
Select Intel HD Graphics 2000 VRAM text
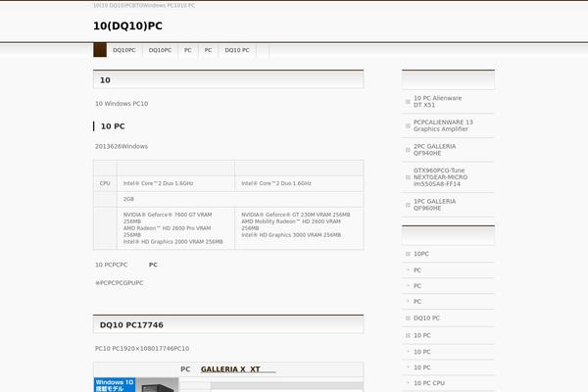(172, 242)
